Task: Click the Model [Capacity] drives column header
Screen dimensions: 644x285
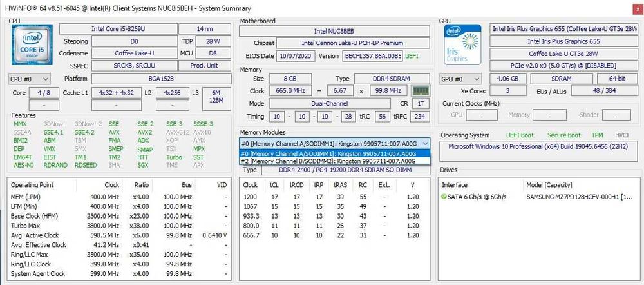Action: click(x=549, y=185)
